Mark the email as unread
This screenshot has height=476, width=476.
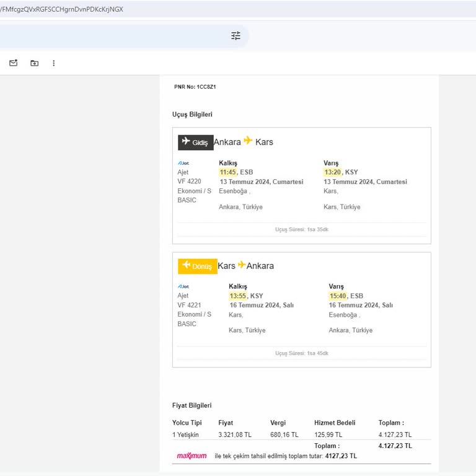pyautogui.click(x=14, y=63)
